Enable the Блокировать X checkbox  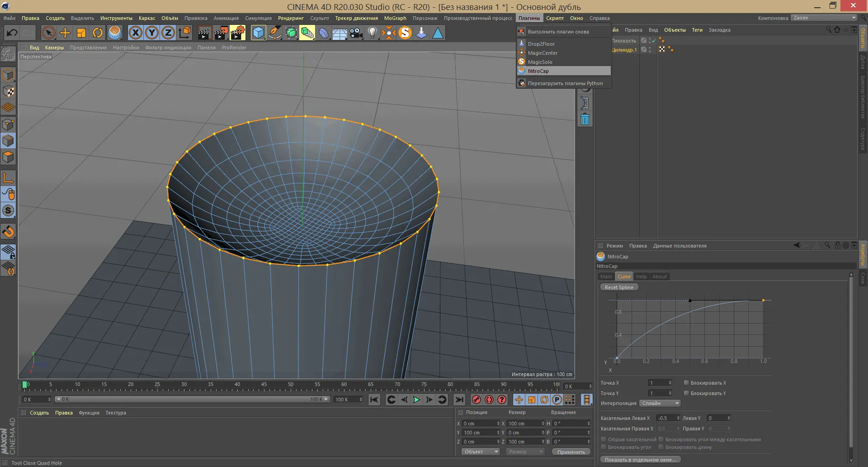(x=686, y=383)
